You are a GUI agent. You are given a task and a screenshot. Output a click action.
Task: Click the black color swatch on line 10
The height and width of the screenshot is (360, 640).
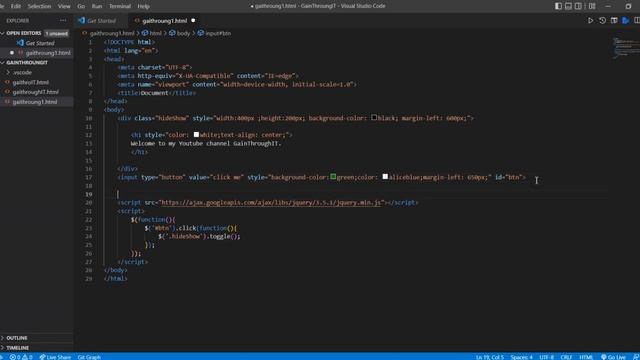coord(374,118)
